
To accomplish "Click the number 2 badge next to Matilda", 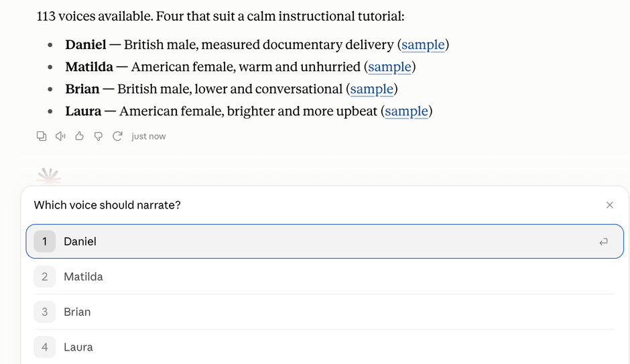I will point(45,277).
